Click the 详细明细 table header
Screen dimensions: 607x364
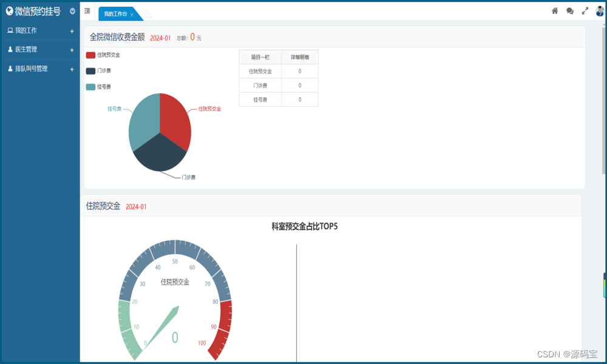(x=300, y=57)
